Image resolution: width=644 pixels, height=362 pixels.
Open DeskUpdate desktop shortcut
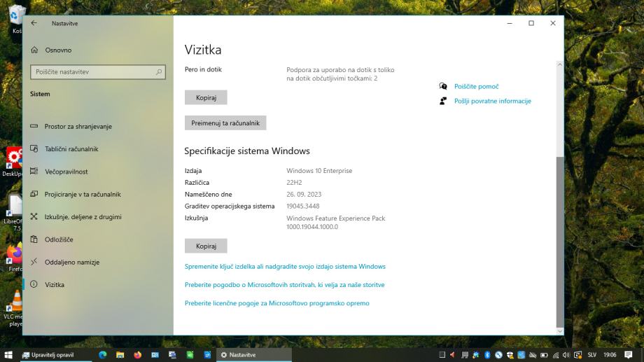pyautogui.click(x=13, y=162)
